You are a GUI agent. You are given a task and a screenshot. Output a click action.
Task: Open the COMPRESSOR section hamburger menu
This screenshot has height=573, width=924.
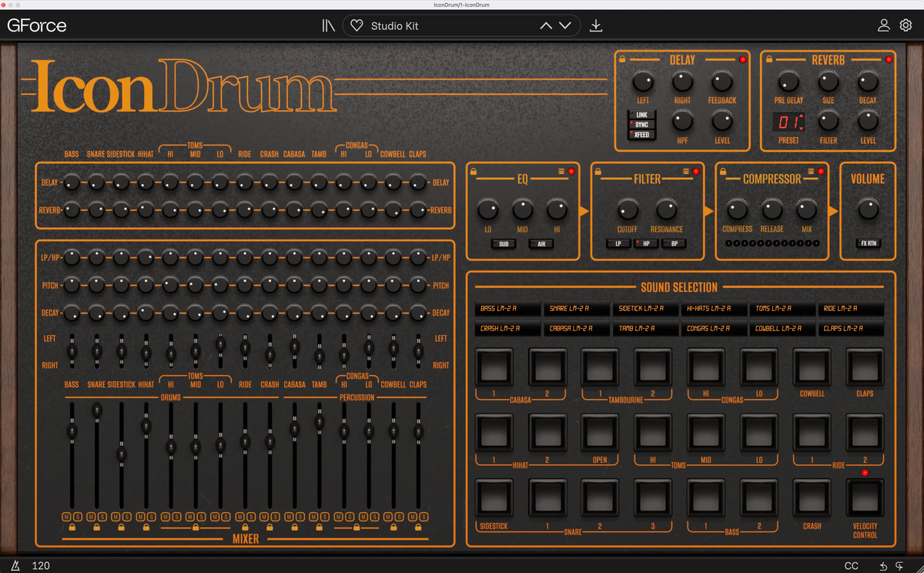(811, 171)
